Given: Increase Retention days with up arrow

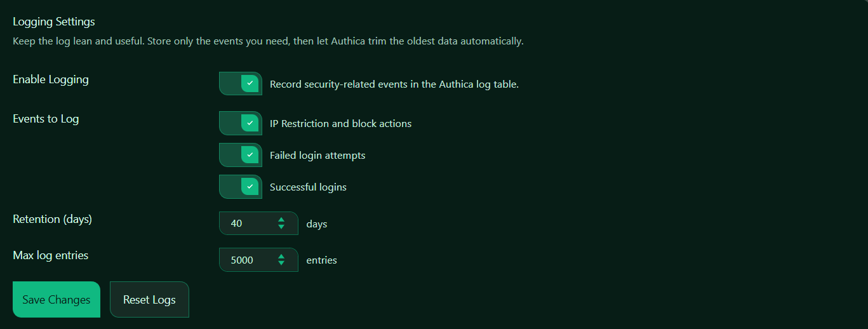Looking at the screenshot, I should click(281, 220).
